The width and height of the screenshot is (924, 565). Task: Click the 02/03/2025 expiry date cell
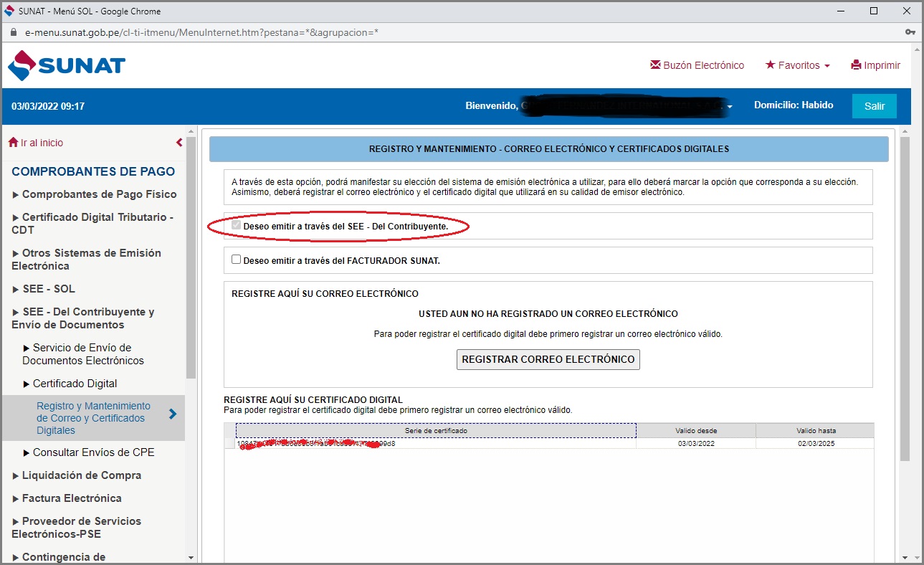click(x=816, y=443)
